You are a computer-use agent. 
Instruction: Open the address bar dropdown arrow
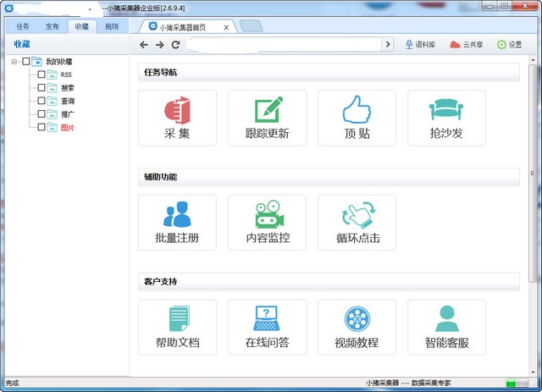click(388, 44)
